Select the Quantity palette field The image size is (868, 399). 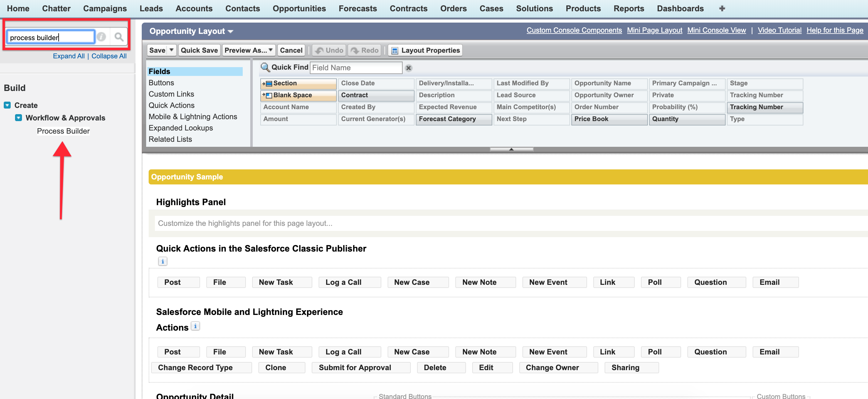(687, 119)
